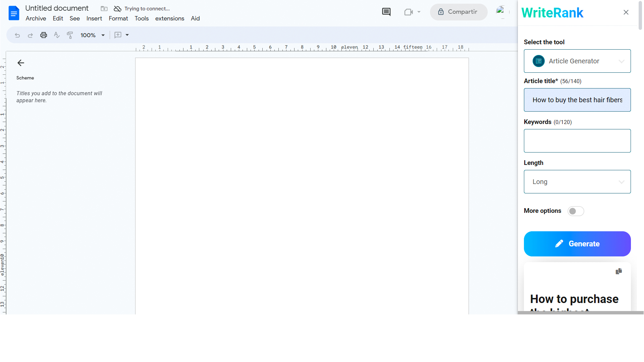644x362 pixels.
Task: Expand the dropdown beside add comment
Action: point(127,35)
